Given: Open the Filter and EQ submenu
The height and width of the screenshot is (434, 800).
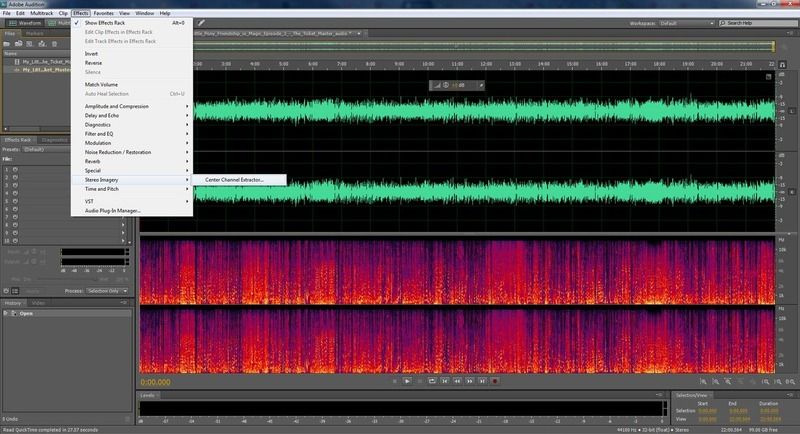Looking at the screenshot, I should coord(132,134).
